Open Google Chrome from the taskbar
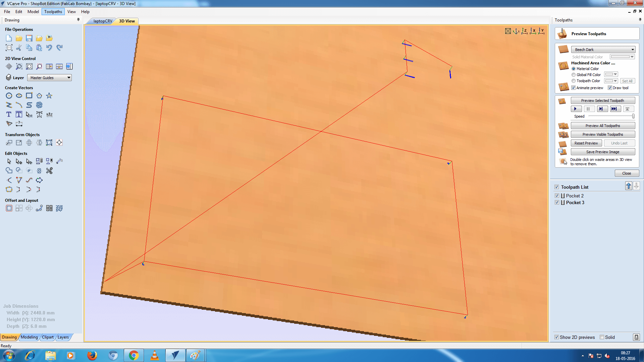This screenshot has width=644, height=362. [x=134, y=355]
